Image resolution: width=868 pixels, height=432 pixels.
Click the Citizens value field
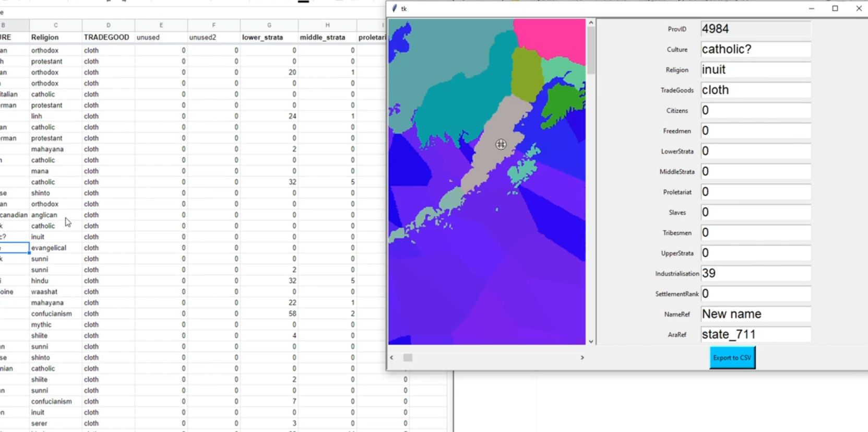[x=756, y=110]
